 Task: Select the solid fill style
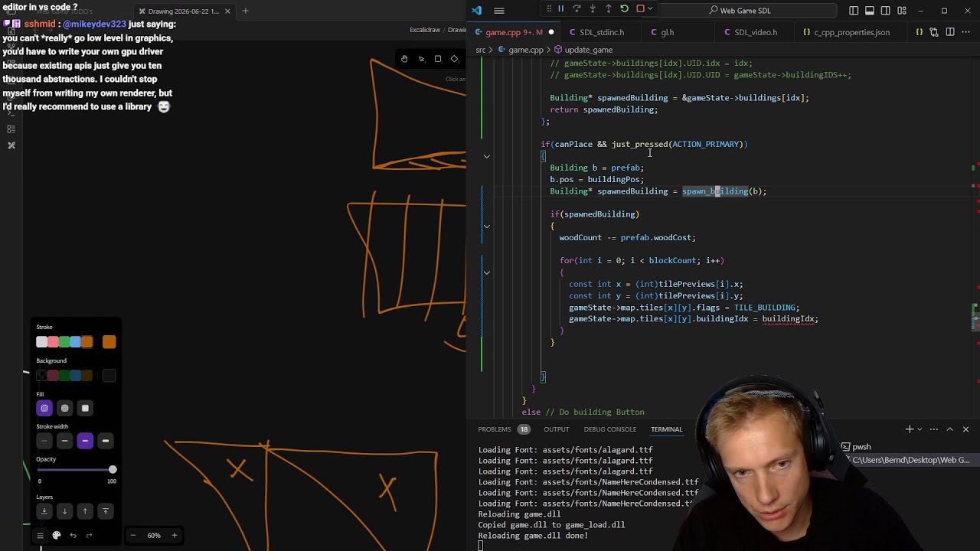(85, 409)
